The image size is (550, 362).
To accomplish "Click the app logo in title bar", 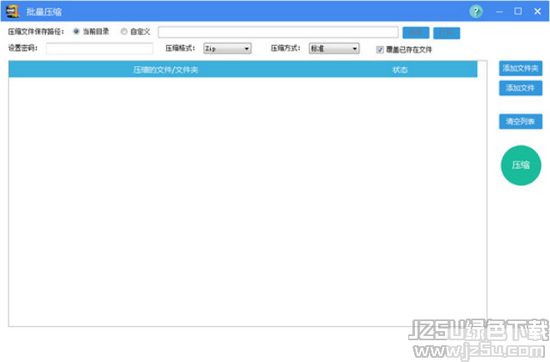I will point(13,11).
